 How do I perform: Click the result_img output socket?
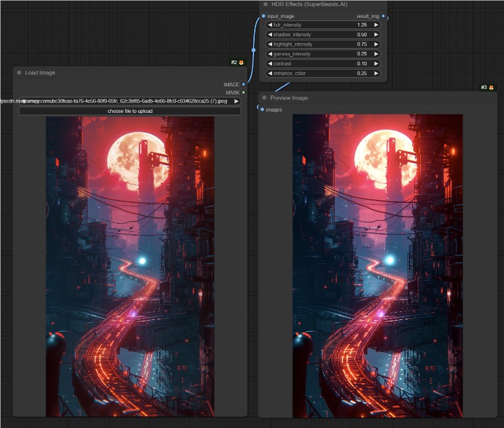384,16
